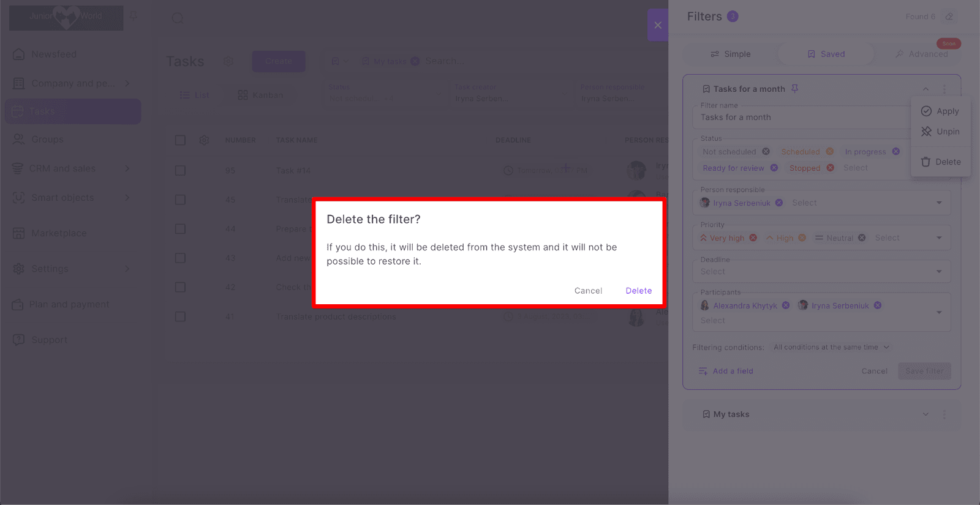The image size is (980, 505).
Task: Check the checkbox for task number 95
Action: point(180,170)
